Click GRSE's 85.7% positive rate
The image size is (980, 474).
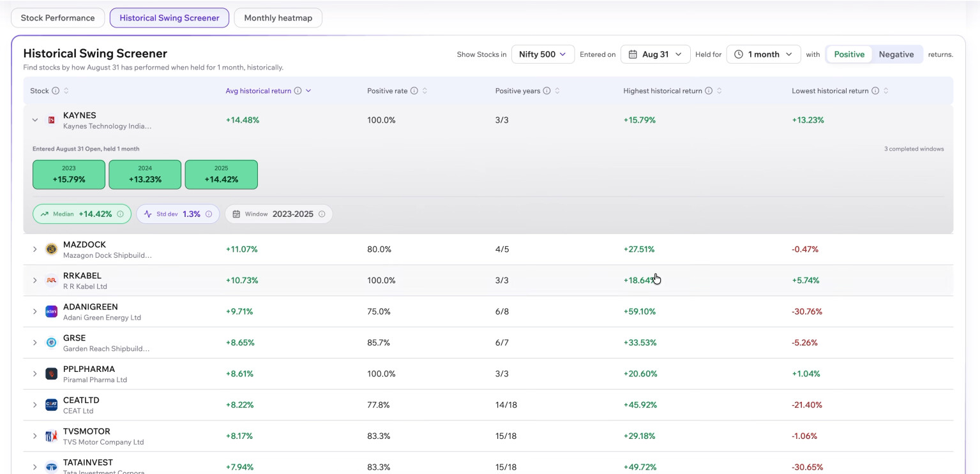pos(379,343)
